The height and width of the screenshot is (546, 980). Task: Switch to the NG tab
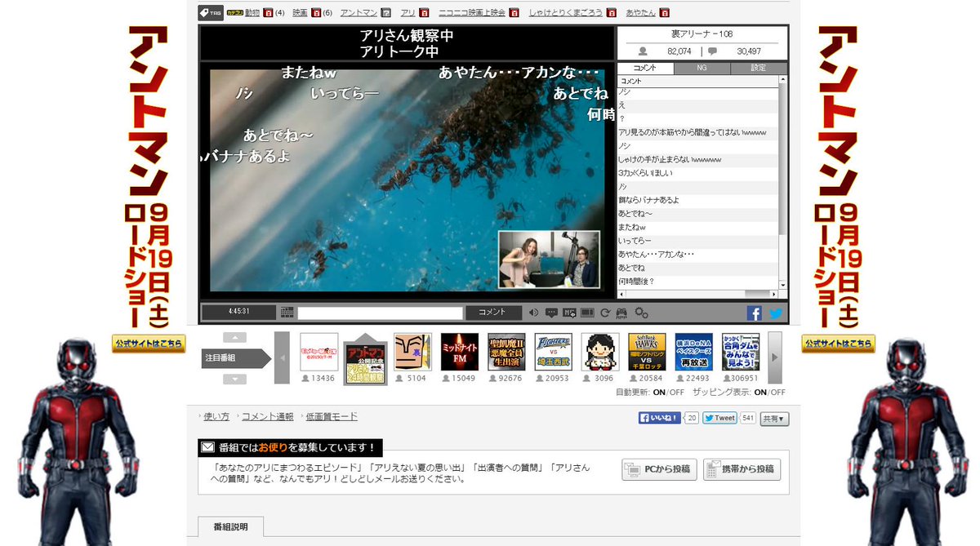(702, 68)
